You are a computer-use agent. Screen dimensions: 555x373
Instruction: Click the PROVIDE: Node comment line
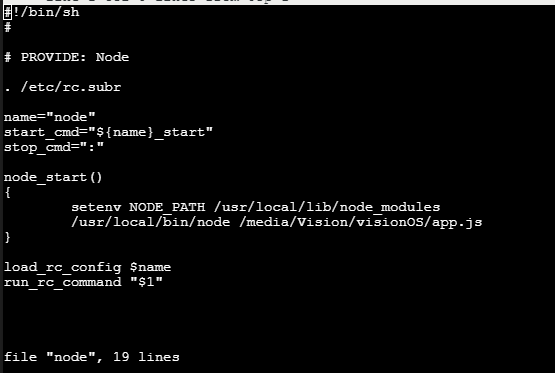pos(67,57)
